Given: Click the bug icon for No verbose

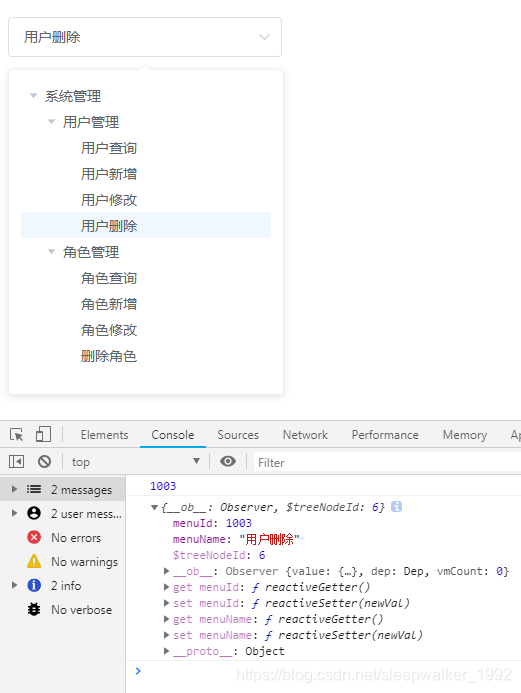Looking at the screenshot, I should tap(34, 609).
